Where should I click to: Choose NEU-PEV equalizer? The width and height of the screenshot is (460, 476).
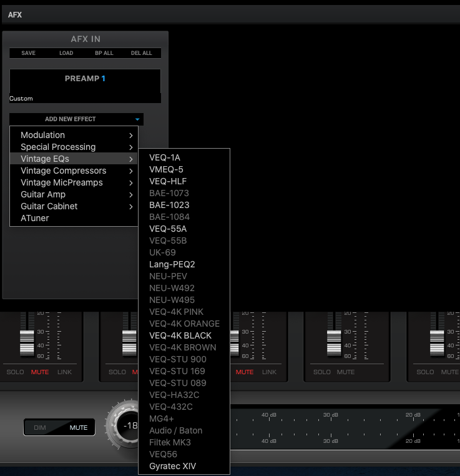(x=184, y=276)
